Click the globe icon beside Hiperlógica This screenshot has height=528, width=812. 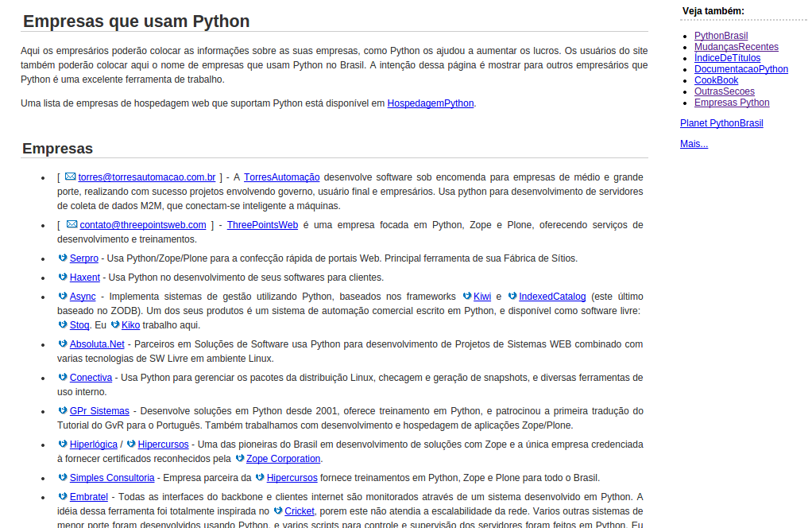pyautogui.click(x=63, y=444)
